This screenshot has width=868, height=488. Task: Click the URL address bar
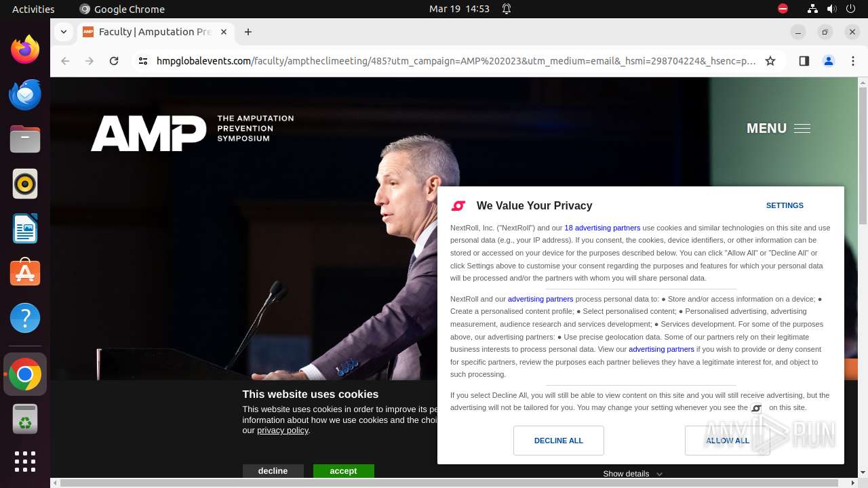(x=456, y=61)
